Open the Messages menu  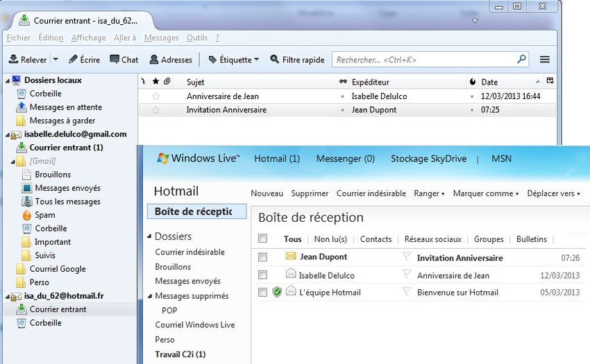coord(162,37)
